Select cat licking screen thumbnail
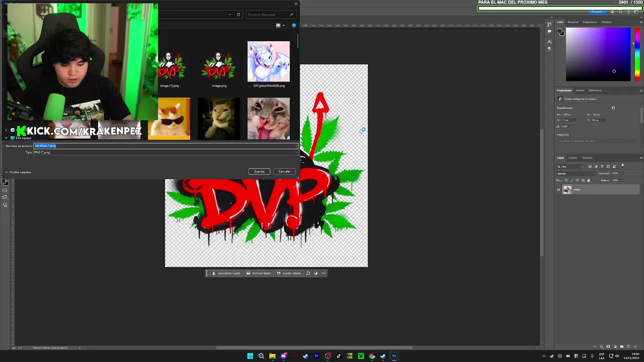 (269, 119)
